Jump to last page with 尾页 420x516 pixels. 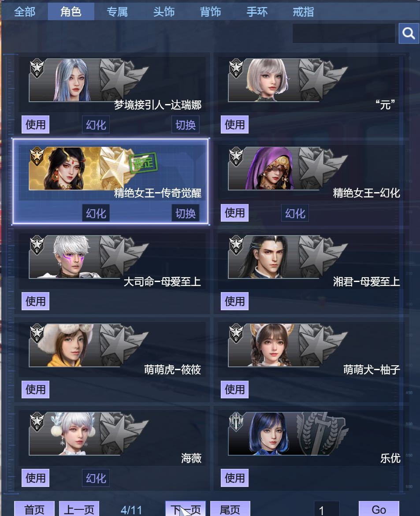coord(230,509)
